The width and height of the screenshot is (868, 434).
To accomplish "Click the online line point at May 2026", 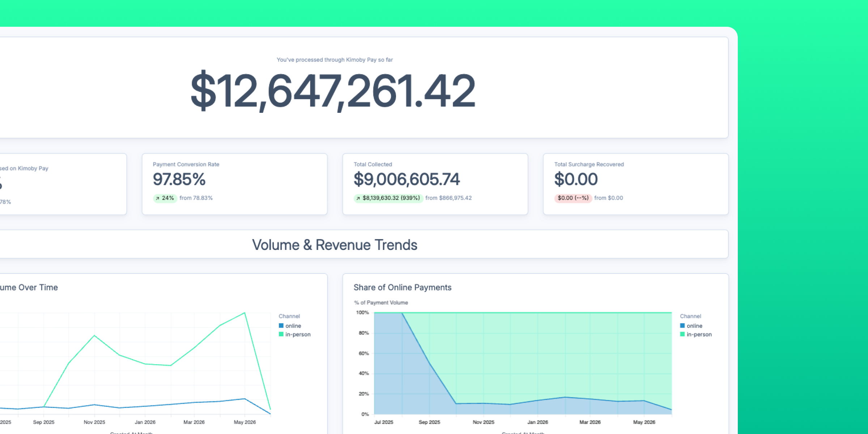I will click(x=245, y=399).
